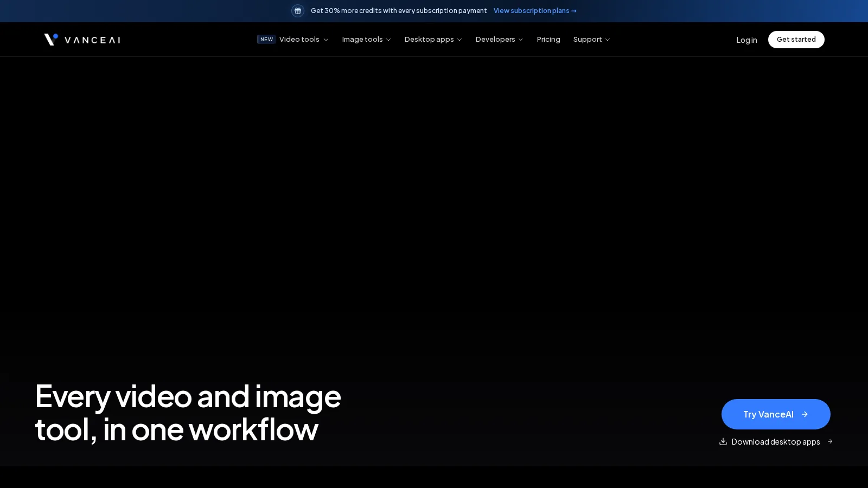Viewport: 868px width, 488px height.
Task: Click the Get started button
Action: 796,40
